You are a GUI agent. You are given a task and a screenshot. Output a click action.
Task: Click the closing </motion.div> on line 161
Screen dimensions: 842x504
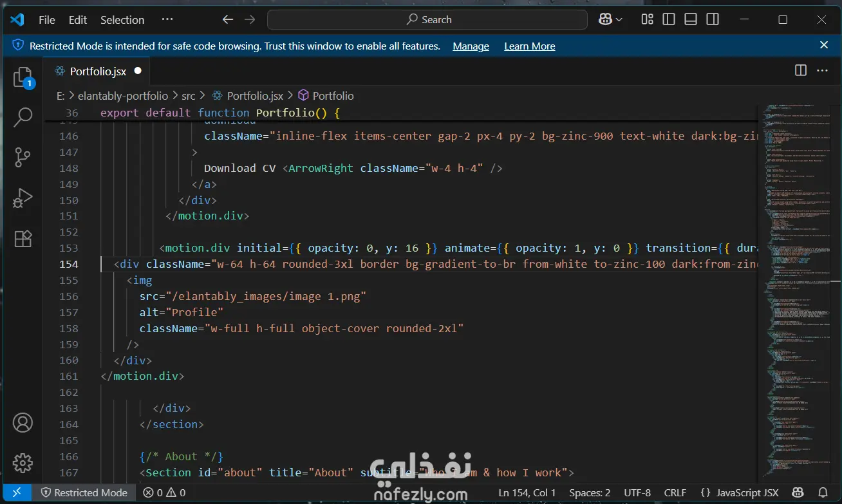pyautogui.click(x=142, y=376)
